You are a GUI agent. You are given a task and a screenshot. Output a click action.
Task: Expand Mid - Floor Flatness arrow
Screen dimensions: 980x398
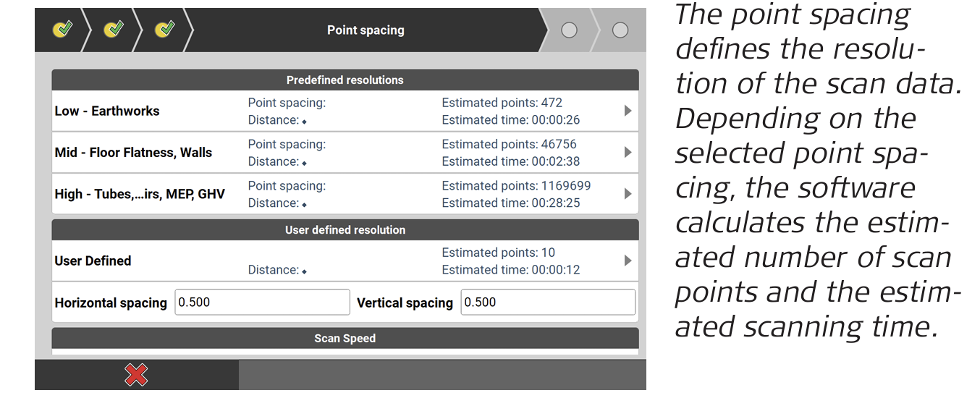coord(628,153)
